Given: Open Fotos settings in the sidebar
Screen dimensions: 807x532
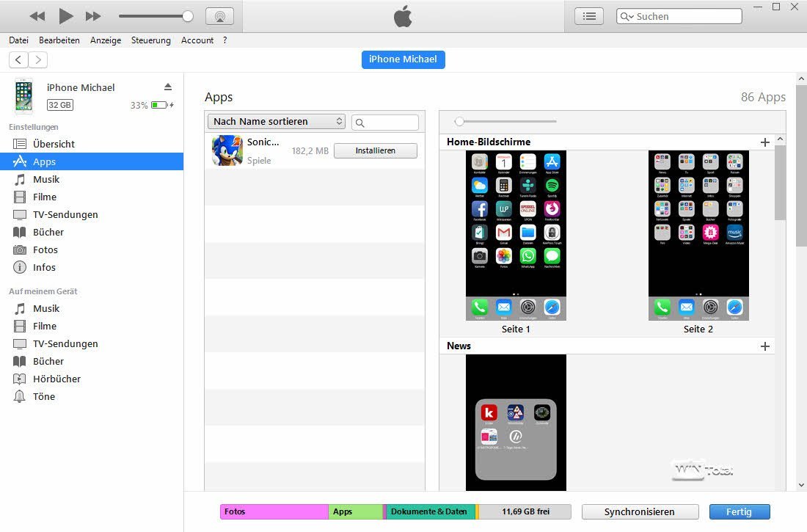Looking at the screenshot, I should [x=45, y=250].
